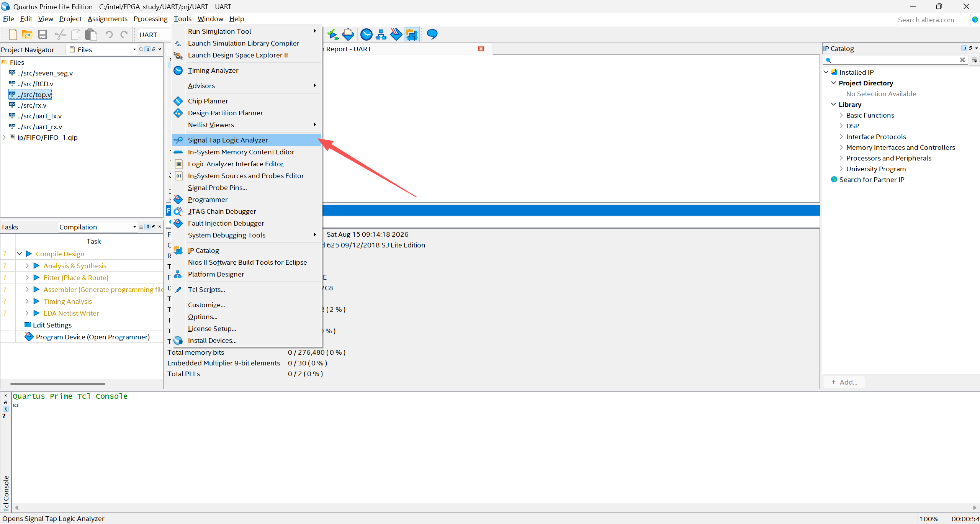
Task: Click the Undo arrow icon
Action: (x=109, y=34)
